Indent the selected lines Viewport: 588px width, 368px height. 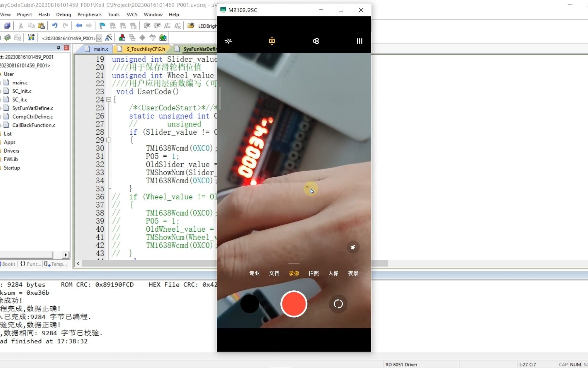tap(147, 26)
